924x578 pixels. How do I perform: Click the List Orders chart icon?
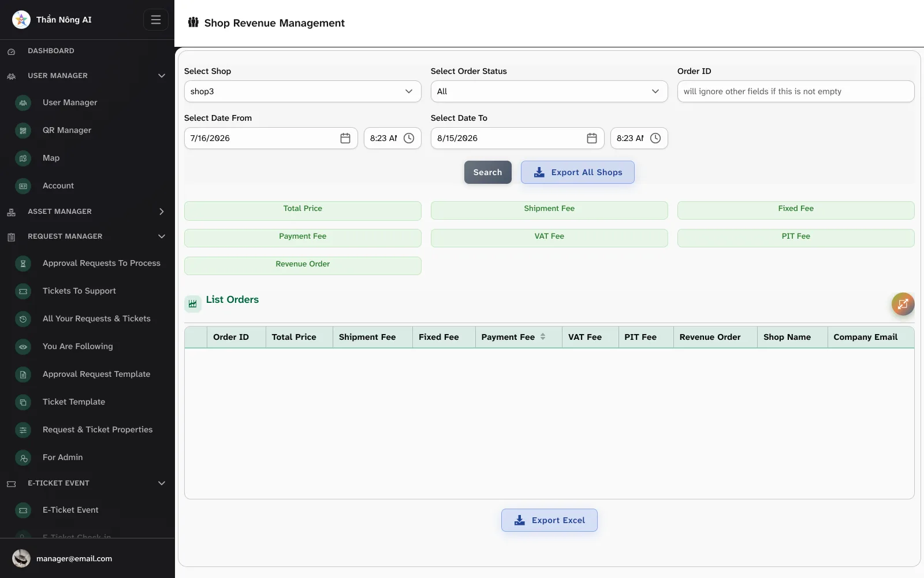tap(193, 303)
